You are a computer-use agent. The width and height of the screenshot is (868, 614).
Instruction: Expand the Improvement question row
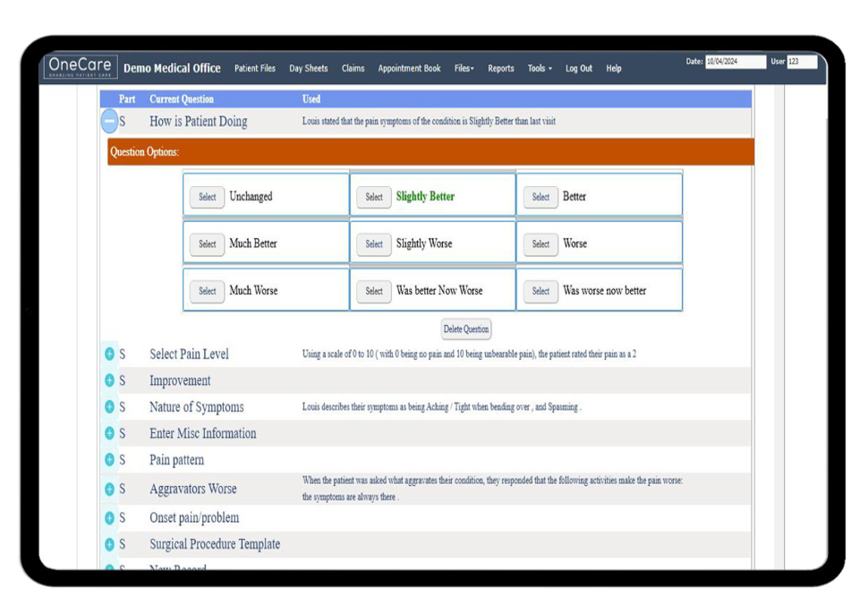tap(109, 379)
